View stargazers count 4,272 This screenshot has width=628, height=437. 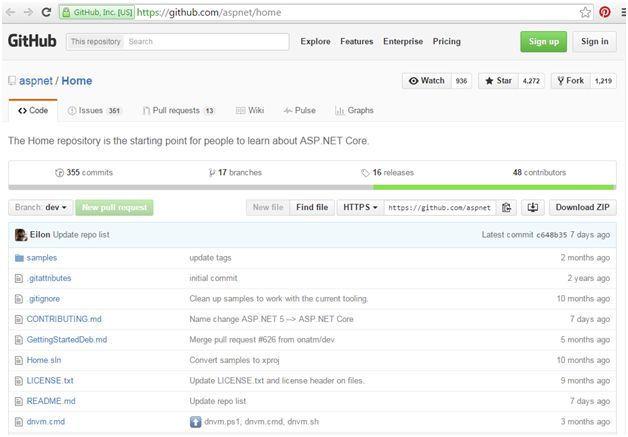(x=531, y=81)
